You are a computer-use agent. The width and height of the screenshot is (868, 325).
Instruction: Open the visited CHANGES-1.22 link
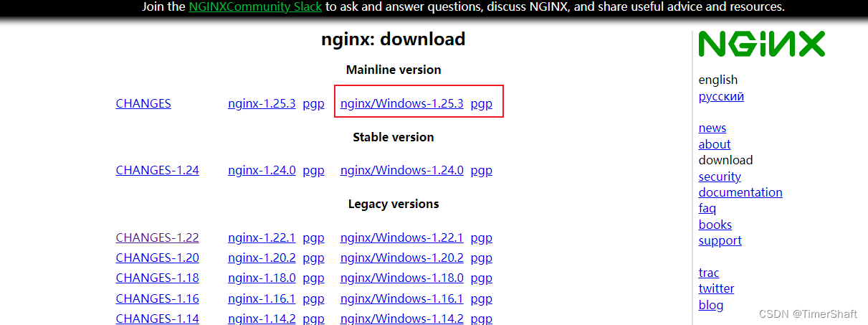point(157,237)
